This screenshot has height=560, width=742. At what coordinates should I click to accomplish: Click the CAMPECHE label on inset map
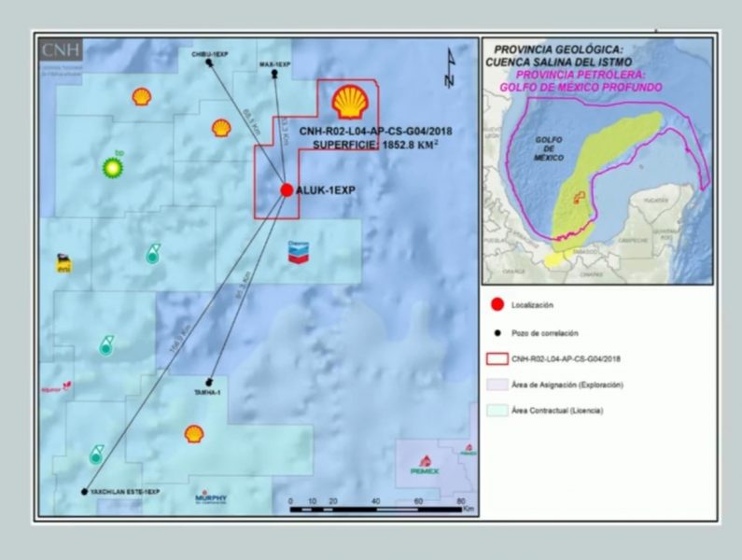pos(633,241)
